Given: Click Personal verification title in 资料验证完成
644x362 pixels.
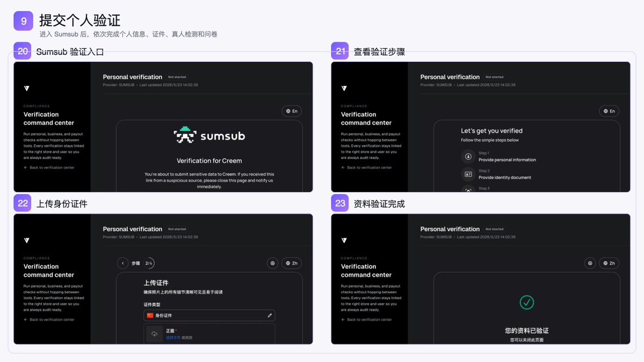Looking at the screenshot, I should click(450, 229).
